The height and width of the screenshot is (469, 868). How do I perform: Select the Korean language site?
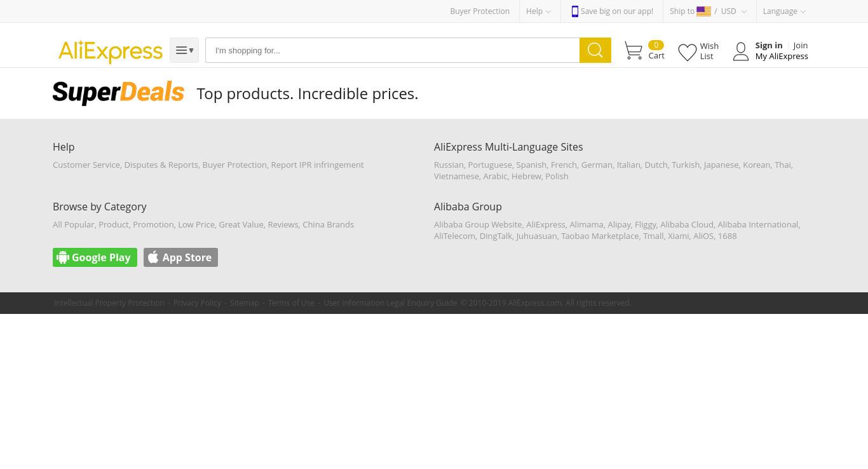756,165
